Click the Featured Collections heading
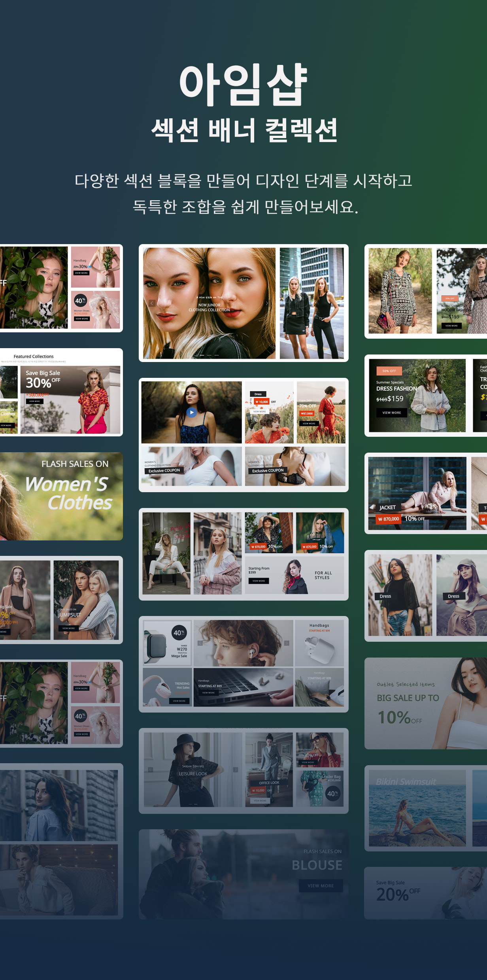 tap(34, 356)
